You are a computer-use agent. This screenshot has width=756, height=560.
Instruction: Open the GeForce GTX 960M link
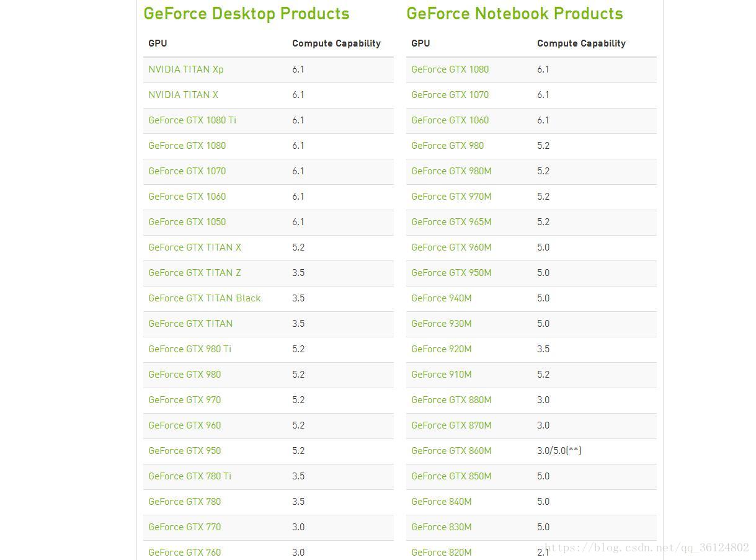click(451, 247)
